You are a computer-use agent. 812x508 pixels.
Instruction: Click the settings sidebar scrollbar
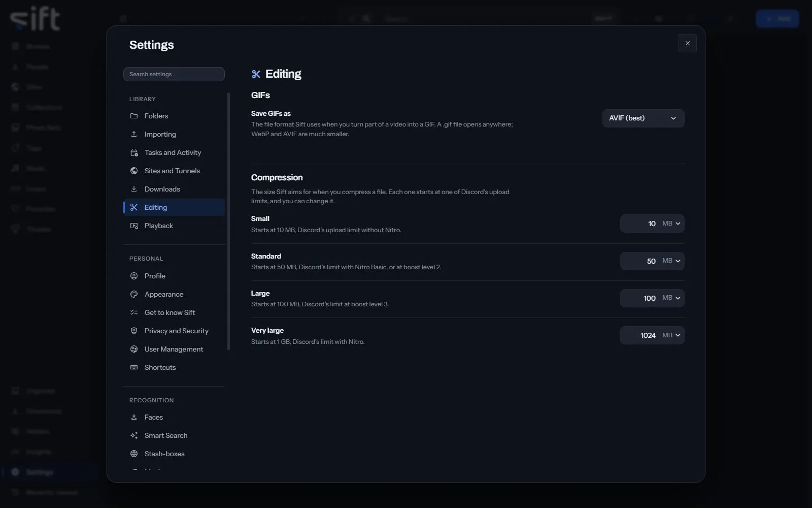pos(228,221)
